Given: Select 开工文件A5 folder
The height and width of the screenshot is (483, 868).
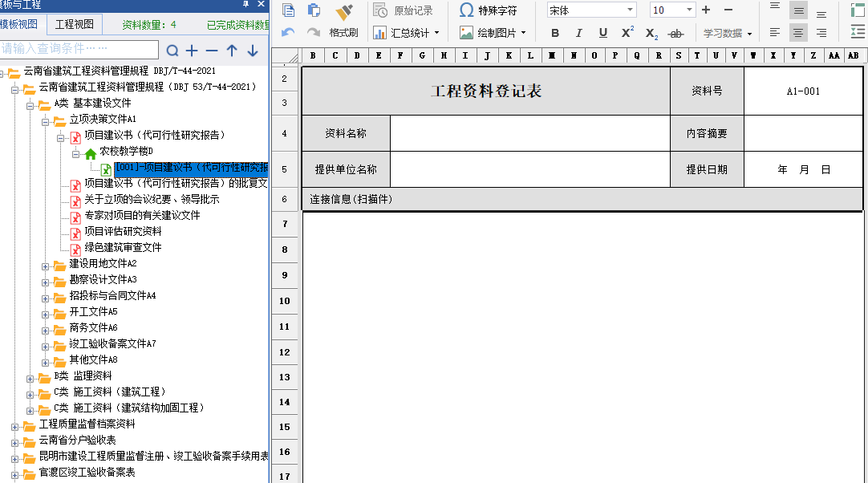Looking at the screenshot, I should pos(94,312).
